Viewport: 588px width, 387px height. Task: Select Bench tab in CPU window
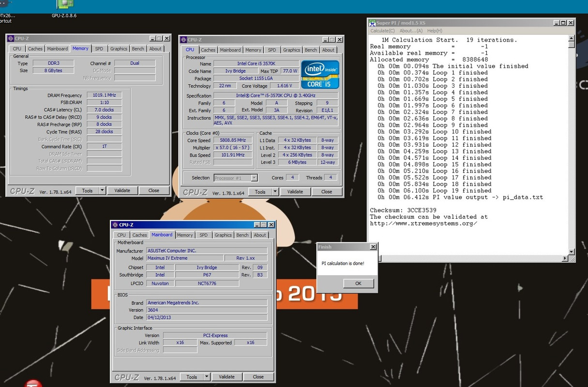311,50
